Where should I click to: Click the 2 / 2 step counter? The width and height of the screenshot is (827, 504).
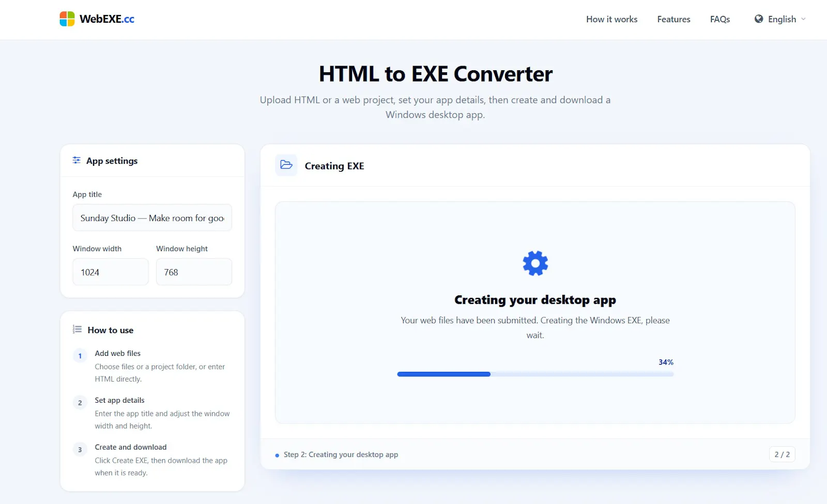(782, 454)
